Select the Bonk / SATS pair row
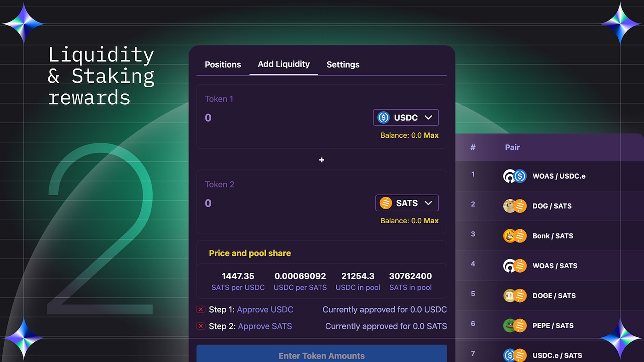The height and width of the screenshot is (362, 644). click(x=550, y=236)
